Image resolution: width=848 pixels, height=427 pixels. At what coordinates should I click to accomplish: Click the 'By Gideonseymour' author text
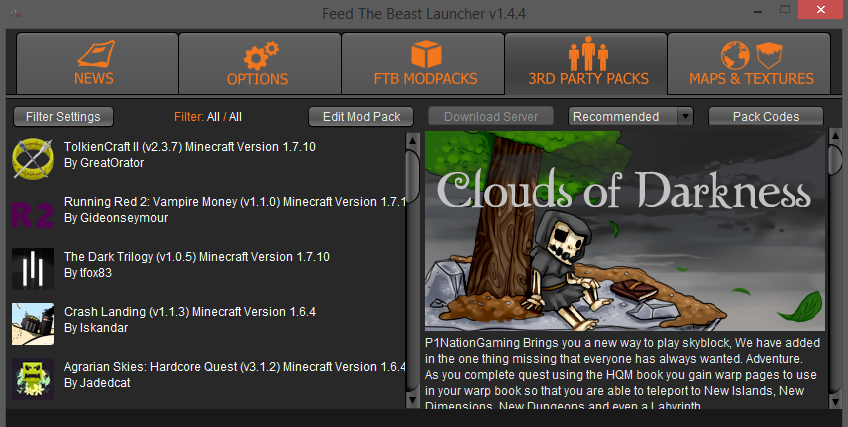click(116, 218)
